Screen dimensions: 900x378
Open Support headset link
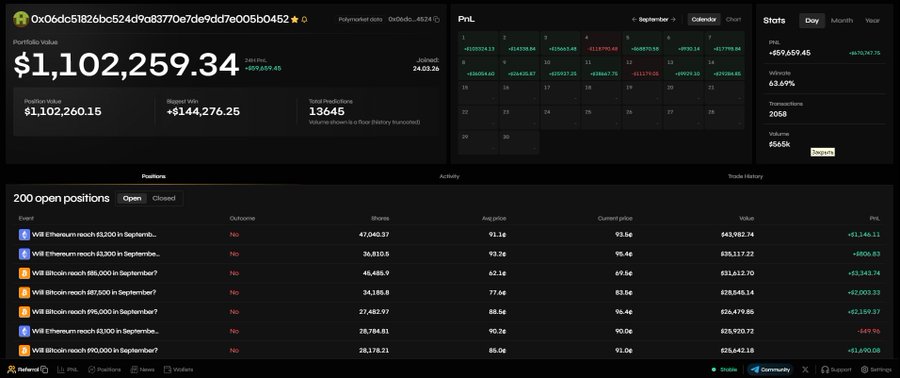(836, 369)
